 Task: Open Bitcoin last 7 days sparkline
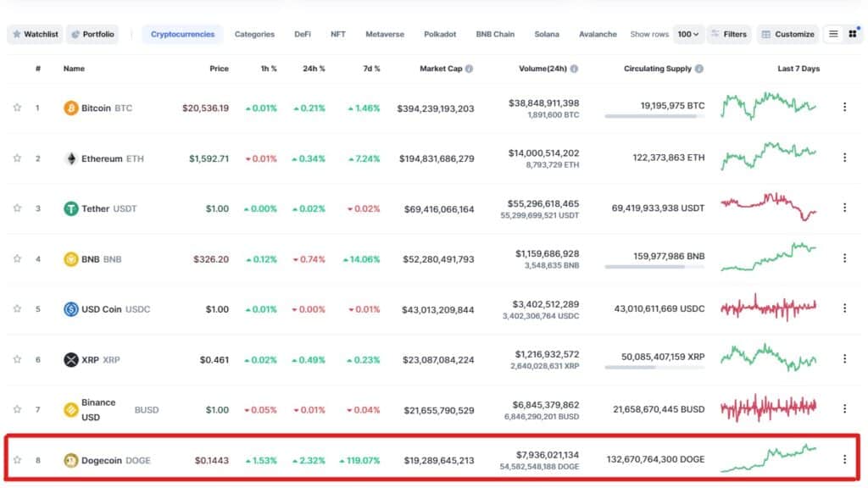point(768,106)
